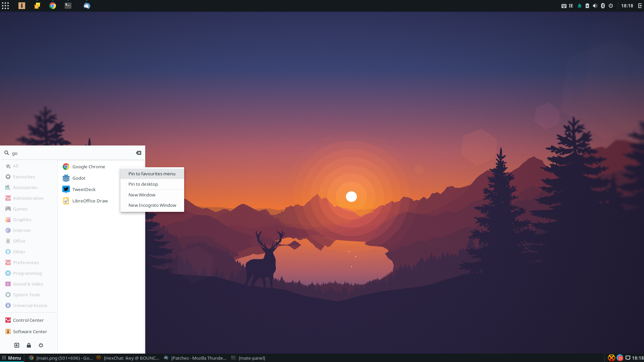Image resolution: width=644 pixels, height=362 pixels.
Task: Open the applications grid icon in top panel
Action: [5, 6]
